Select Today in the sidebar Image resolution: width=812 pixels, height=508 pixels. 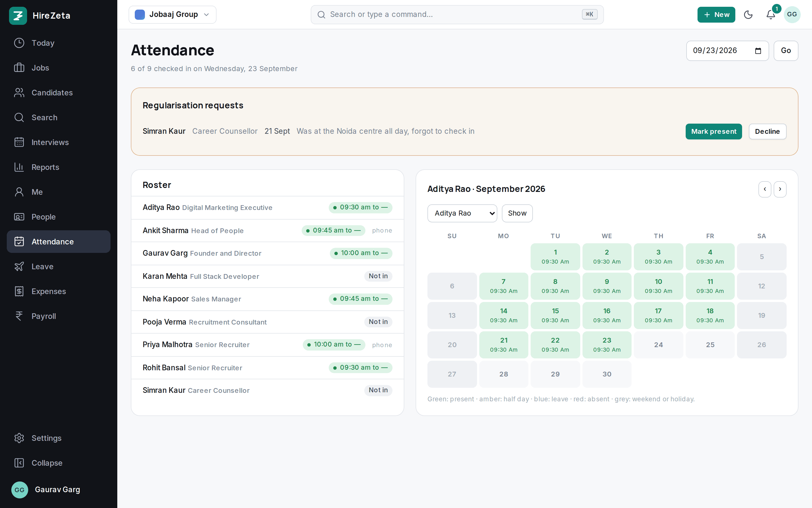[58, 43]
